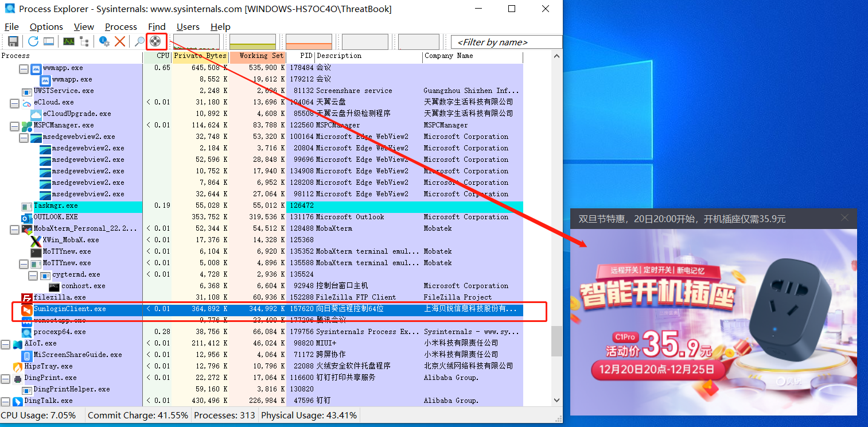Collapse the eCloud.exe tree node
This screenshot has width=868, height=427.
tap(14, 103)
